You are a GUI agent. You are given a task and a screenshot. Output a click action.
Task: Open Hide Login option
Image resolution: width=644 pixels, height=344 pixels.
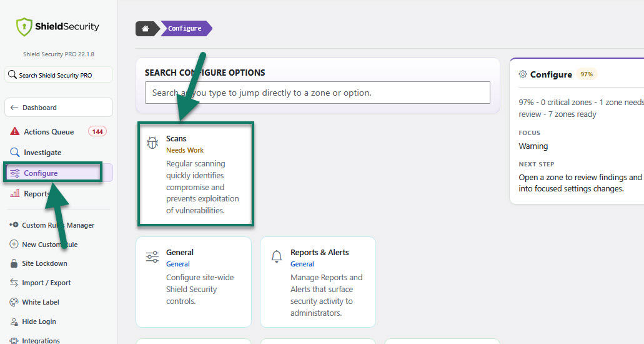[x=39, y=321]
